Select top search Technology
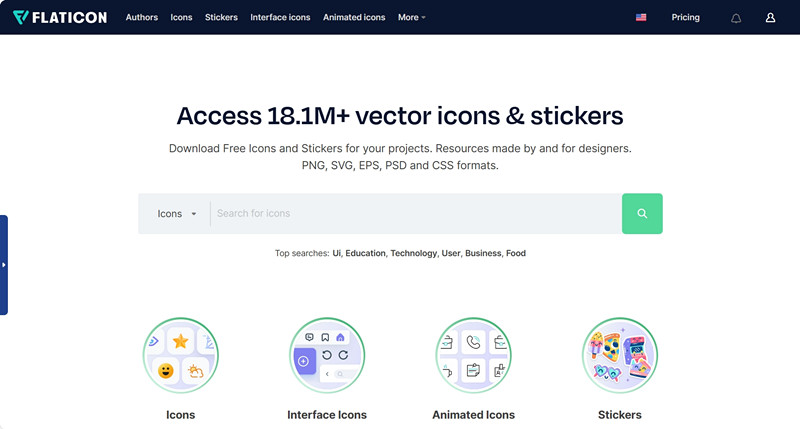 (x=414, y=253)
